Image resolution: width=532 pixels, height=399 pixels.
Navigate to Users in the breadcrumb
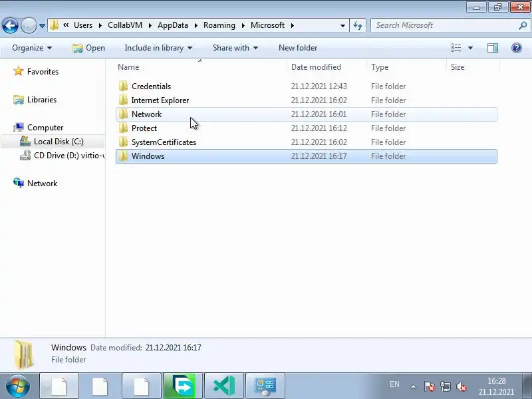click(83, 25)
